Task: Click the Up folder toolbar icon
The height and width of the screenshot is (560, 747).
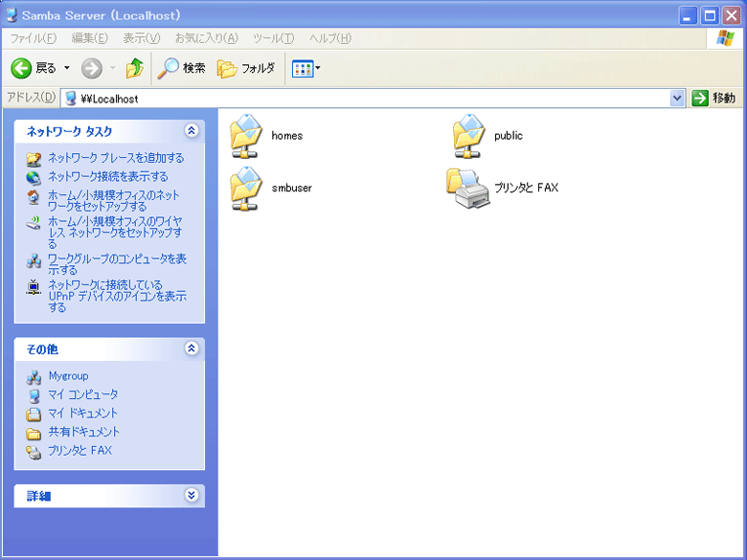Action: pyautogui.click(x=134, y=68)
